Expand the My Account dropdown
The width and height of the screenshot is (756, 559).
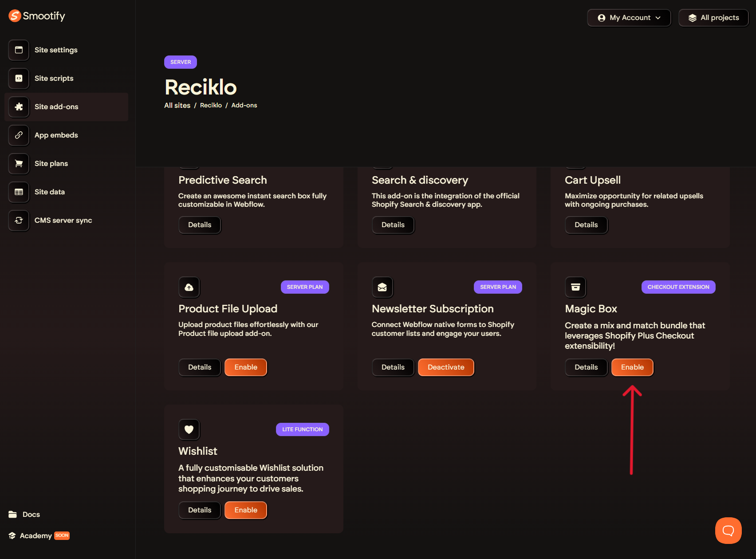pos(629,18)
